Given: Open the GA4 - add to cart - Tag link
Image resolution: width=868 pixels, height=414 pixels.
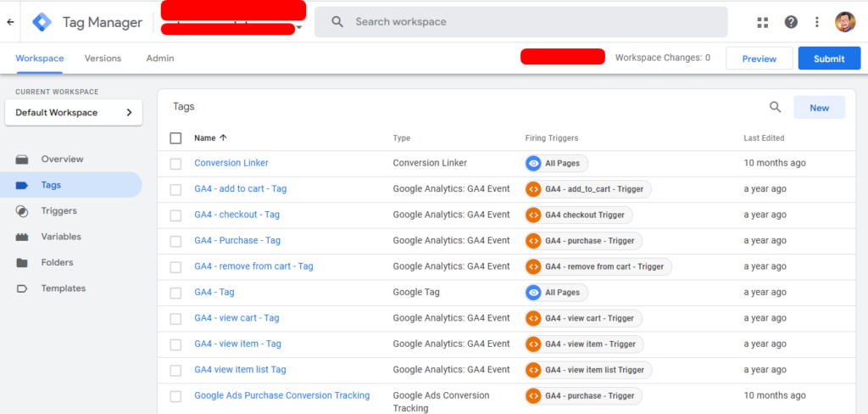Looking at the screenshot, I should click(x=240, y=189).
